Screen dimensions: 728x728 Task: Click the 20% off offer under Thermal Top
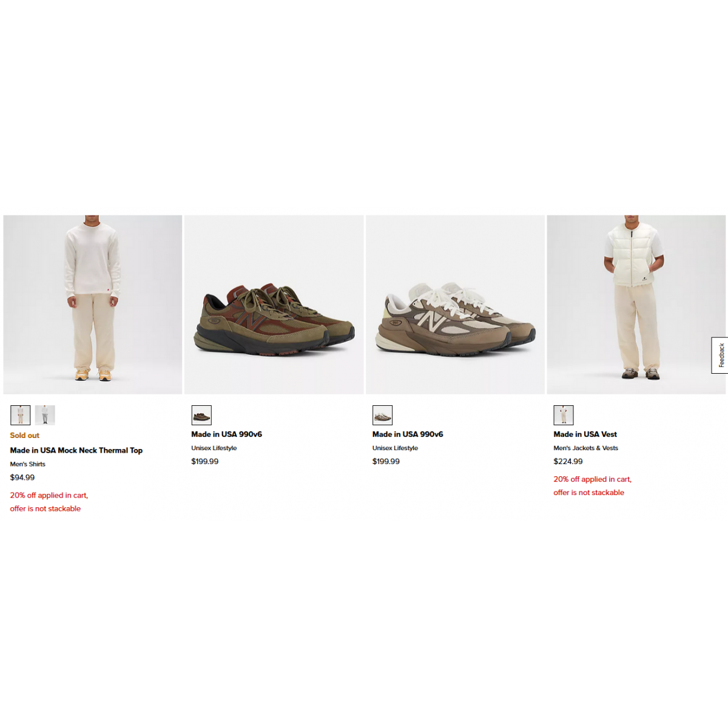pos(49,502)
